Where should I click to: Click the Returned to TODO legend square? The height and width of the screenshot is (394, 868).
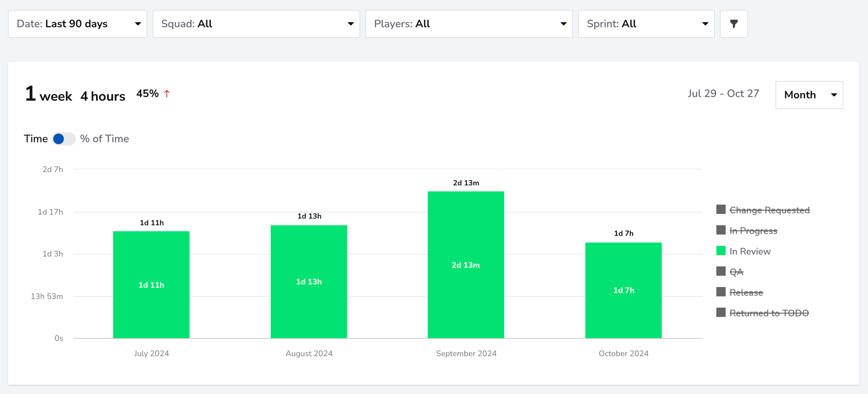(x=721, y=313)
